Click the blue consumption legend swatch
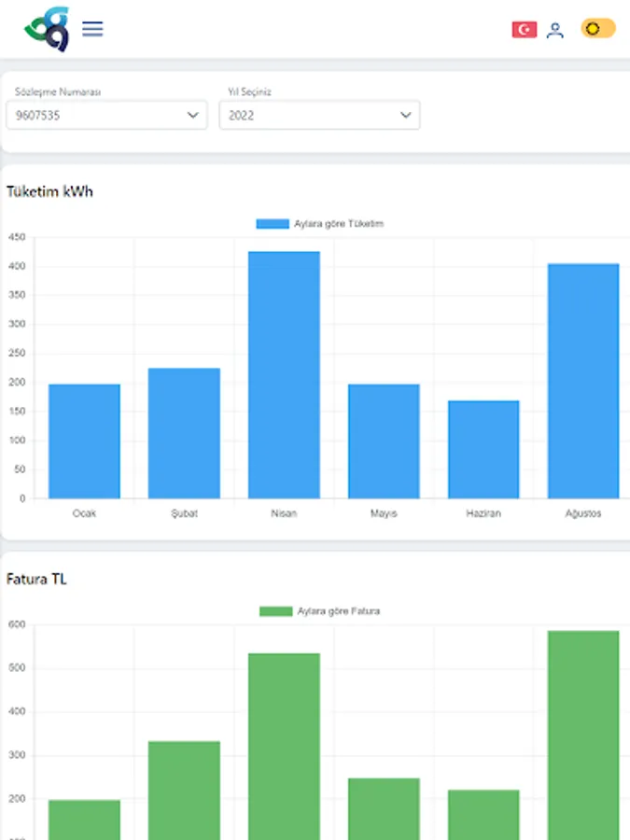Screen dimensions: 630x840 [x=273, y=224]
